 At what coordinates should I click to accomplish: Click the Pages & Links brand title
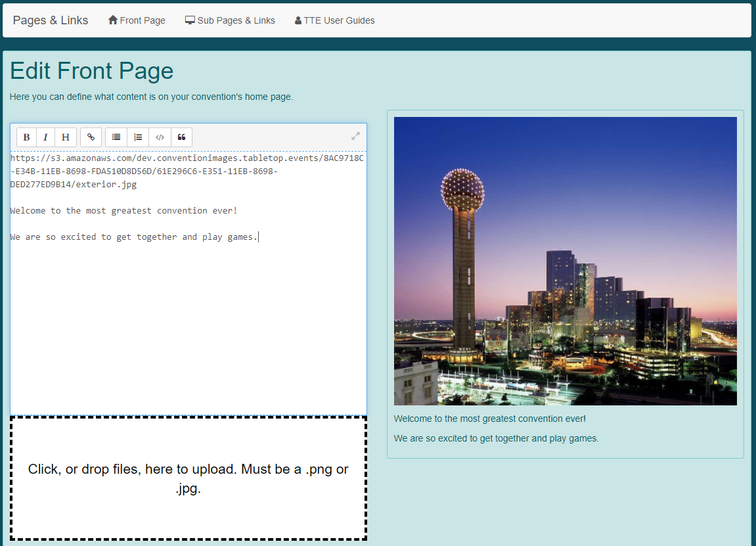(51, 20)
